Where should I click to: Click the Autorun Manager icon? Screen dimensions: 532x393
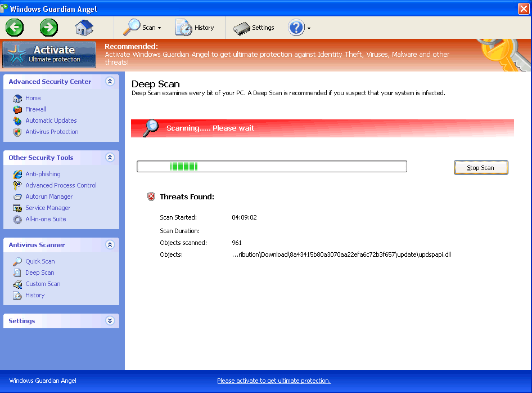pos(17,196)
